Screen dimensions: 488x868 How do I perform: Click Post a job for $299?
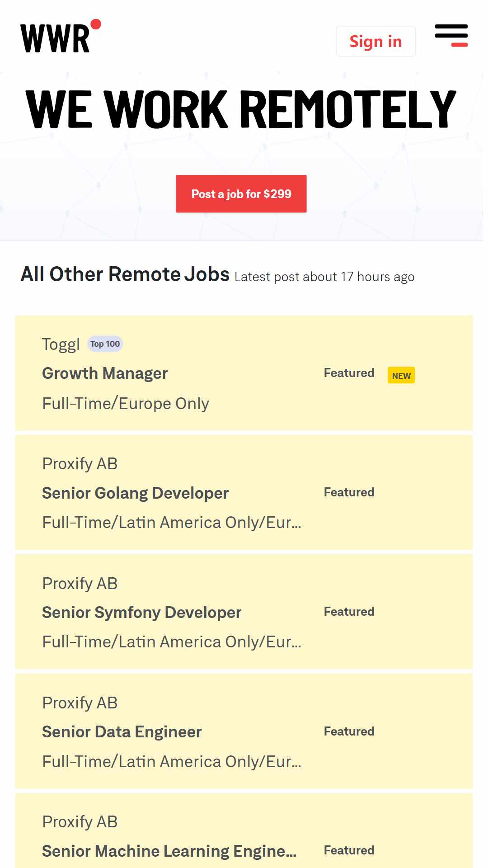click(x=241, y=194)
